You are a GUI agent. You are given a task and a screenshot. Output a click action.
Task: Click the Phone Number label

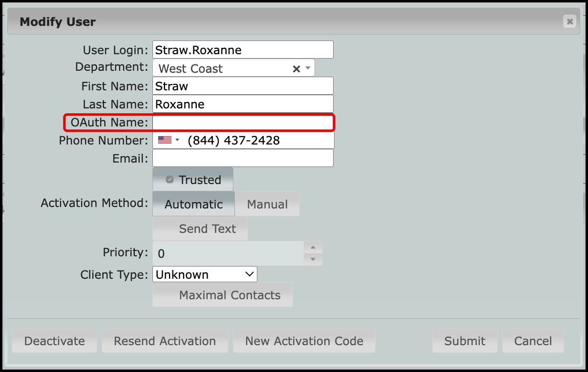(x=104, y=141)
